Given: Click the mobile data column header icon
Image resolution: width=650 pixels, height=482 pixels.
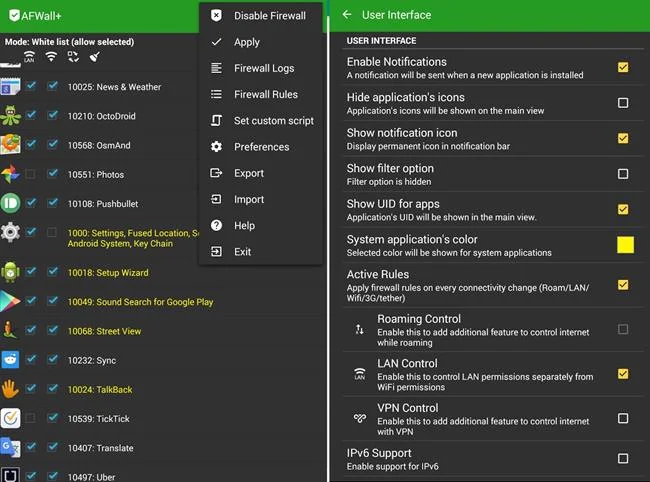Looking at the screenshot, I should tap(73, 56).
